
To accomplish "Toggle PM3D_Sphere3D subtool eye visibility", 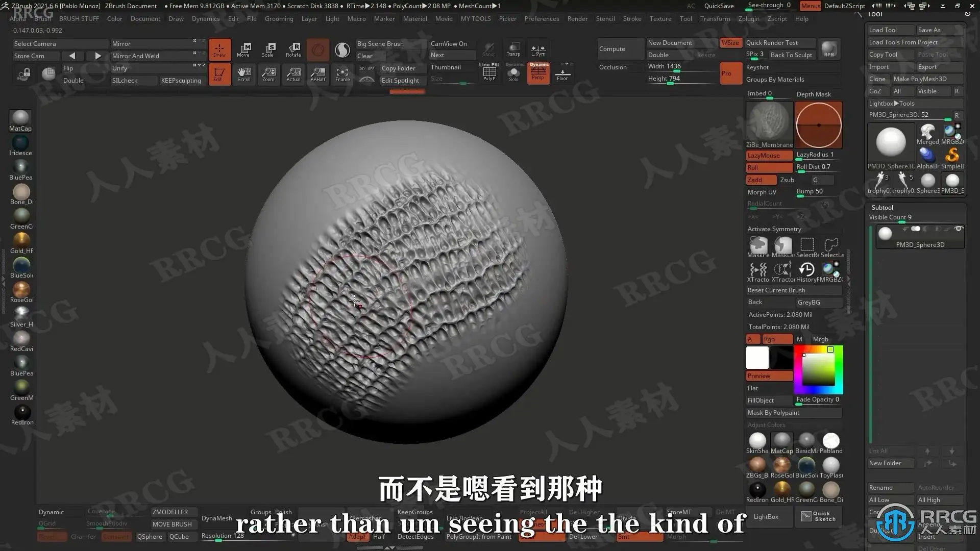I will click(958, 229).
